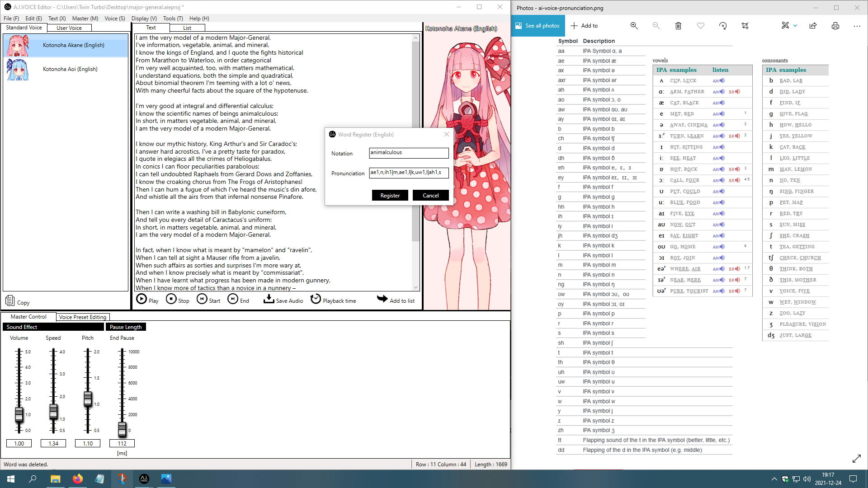Image resolution: width=868 pixels, height=488 pixels.
Task: Click Save Audio download icon
Action: [x=269, y=299]
